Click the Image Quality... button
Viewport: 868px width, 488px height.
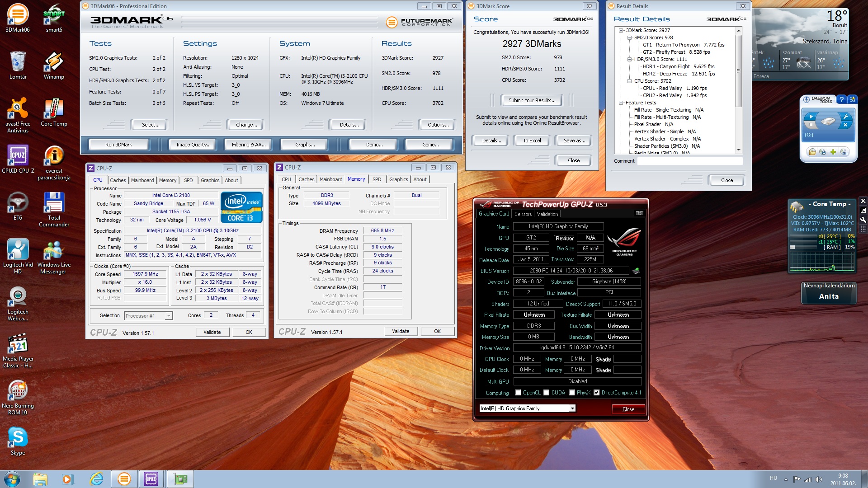[193, 145]
